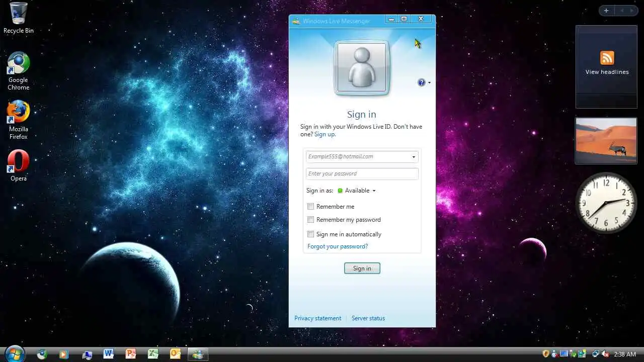Open the Windows Start orb
644x362 pixels.
pyautogui.click(x=15, y=354)
